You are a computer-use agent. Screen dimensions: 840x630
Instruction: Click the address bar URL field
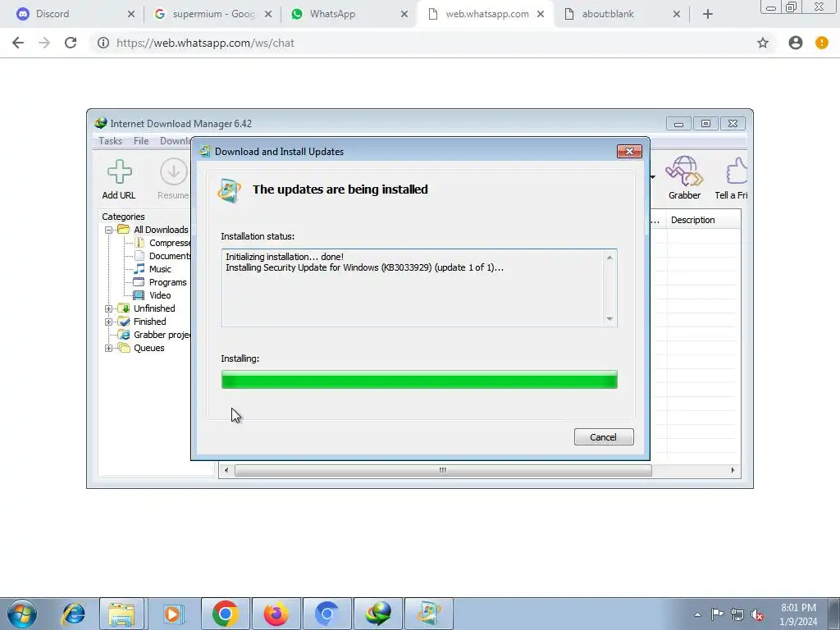click(428, 43)
